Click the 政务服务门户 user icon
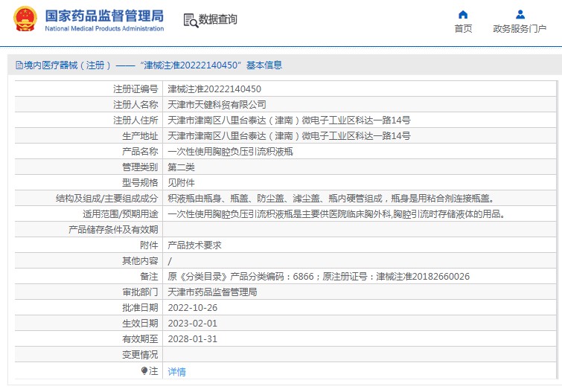Image resolution: width=562 pixels, height=392 pixels. 520,14
